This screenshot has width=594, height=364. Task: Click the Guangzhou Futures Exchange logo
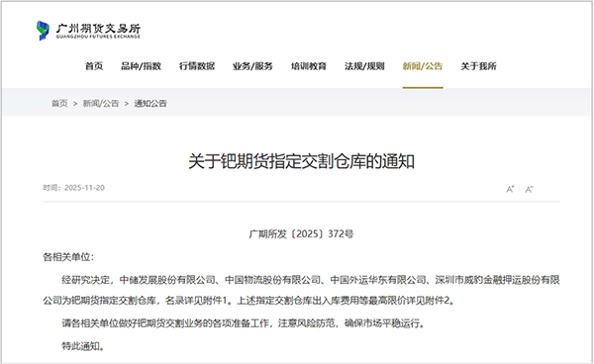click(x=88, y=31)
